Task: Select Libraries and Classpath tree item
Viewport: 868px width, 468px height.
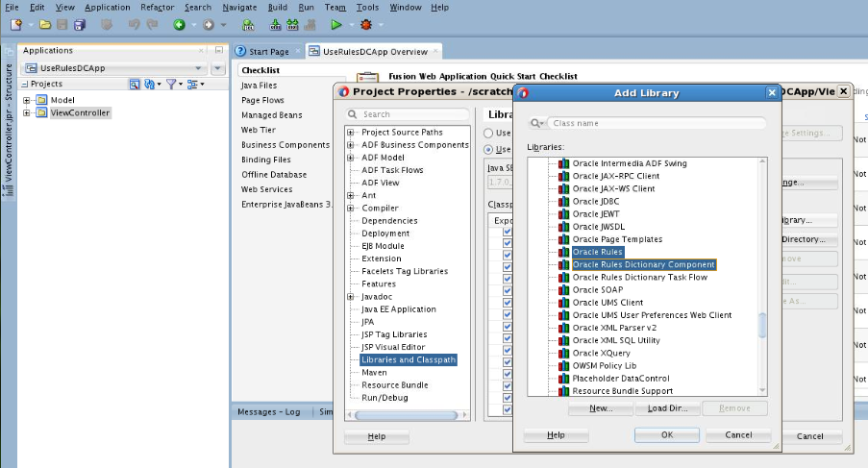Action: click(x=409, y=359)
